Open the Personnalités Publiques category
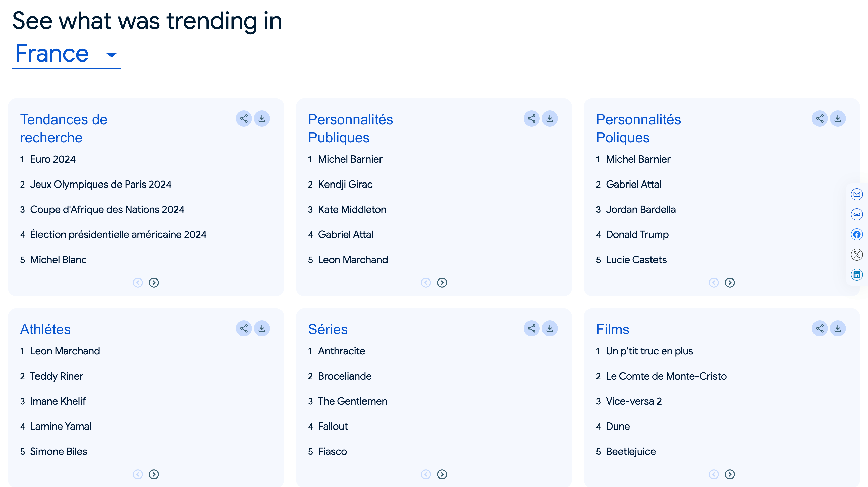This screenshot has height=487, width=868. 350,128
